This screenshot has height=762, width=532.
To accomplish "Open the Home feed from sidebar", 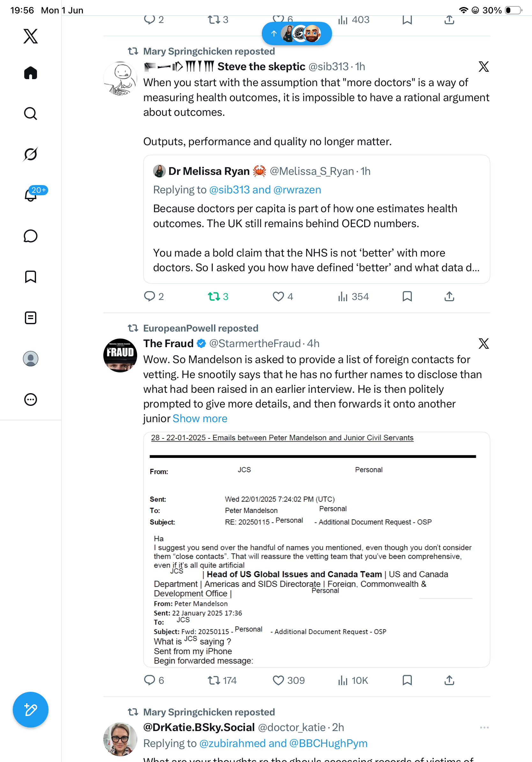I will pyautogui.click(x=31, y=73).
